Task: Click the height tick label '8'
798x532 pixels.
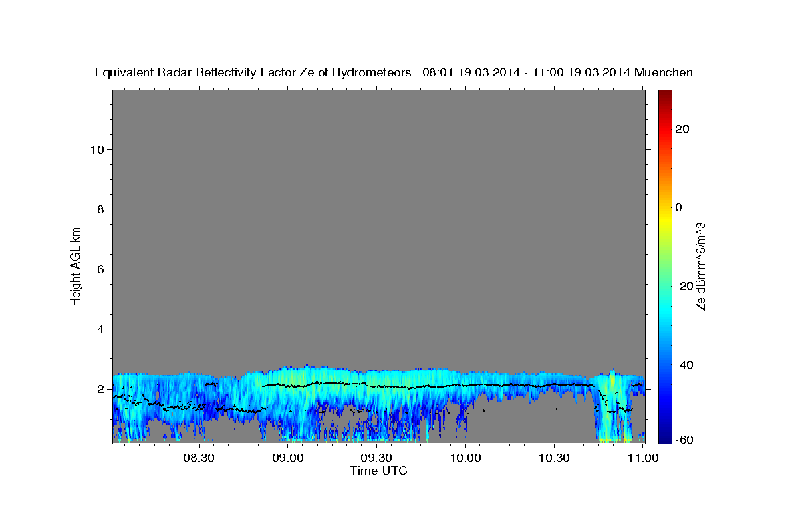Action: tap(100, 209)
